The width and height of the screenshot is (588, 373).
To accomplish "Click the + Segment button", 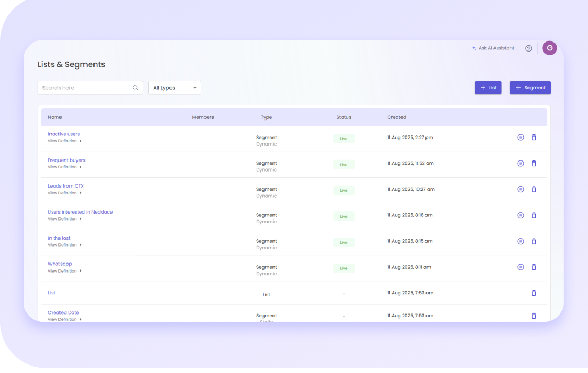I will [x=530, y=88].
